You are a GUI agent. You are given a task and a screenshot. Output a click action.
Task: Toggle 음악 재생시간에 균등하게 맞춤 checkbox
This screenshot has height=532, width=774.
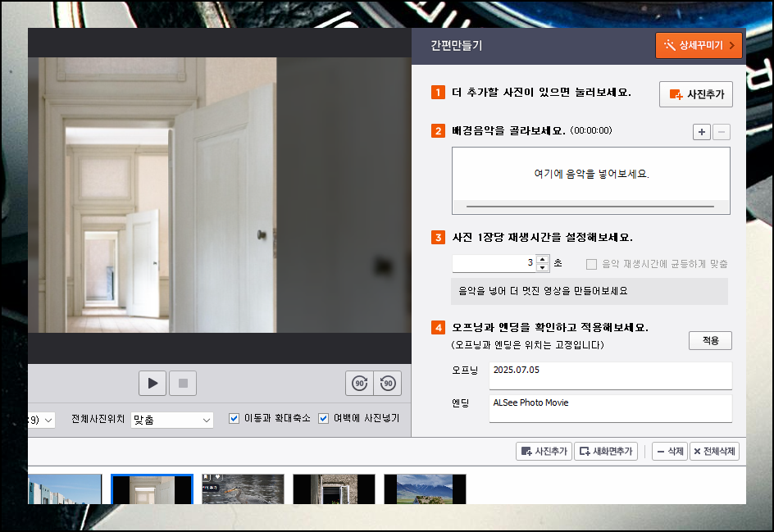(591, 264)
